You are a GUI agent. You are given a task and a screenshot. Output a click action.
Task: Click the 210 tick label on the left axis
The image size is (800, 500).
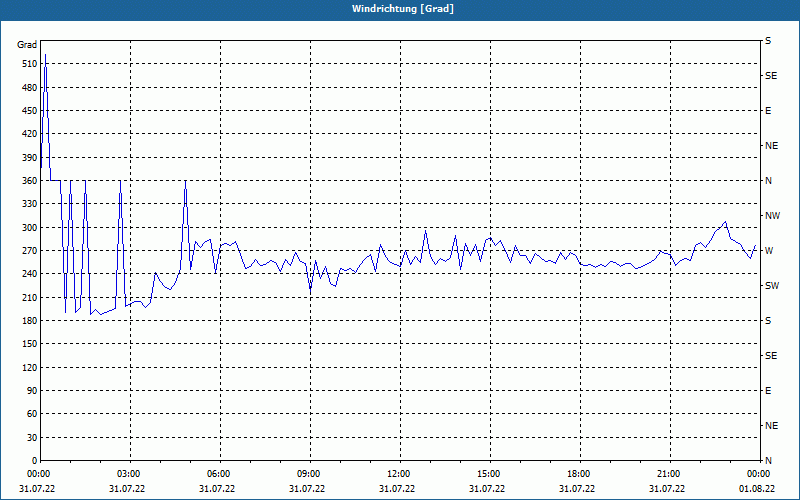30,297
